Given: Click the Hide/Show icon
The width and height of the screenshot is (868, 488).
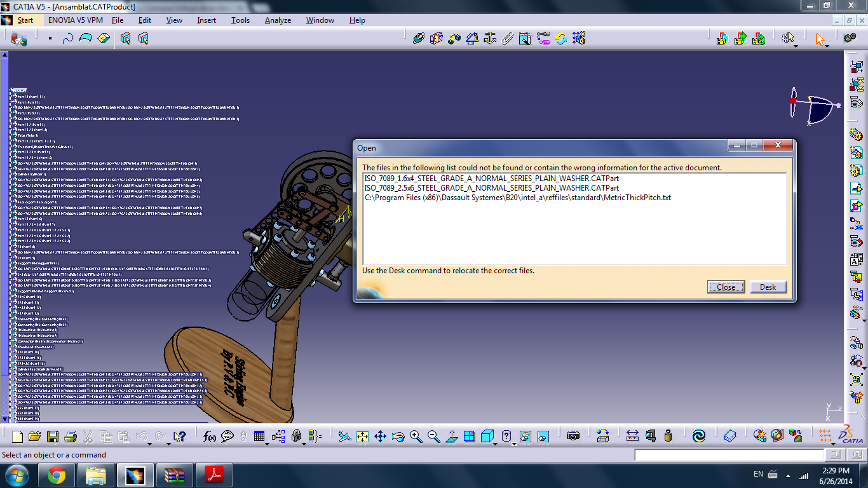Looking at the screenshot, I should [525, 437].
